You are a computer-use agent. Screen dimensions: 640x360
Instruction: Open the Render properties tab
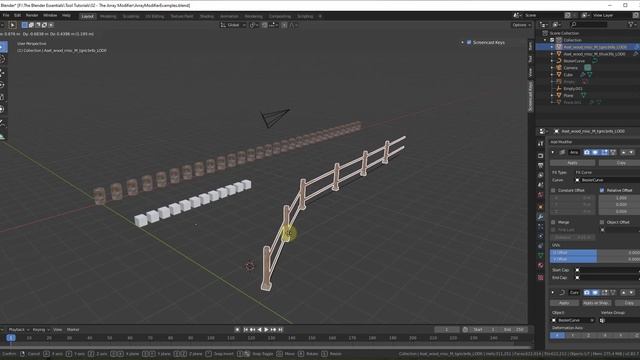tap(540, 156)
